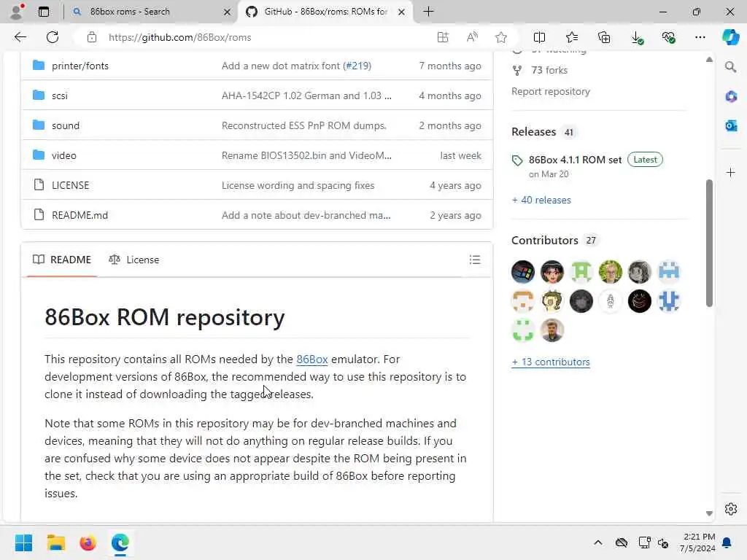Open the taskbar clock and date

(x=697, y=542)
